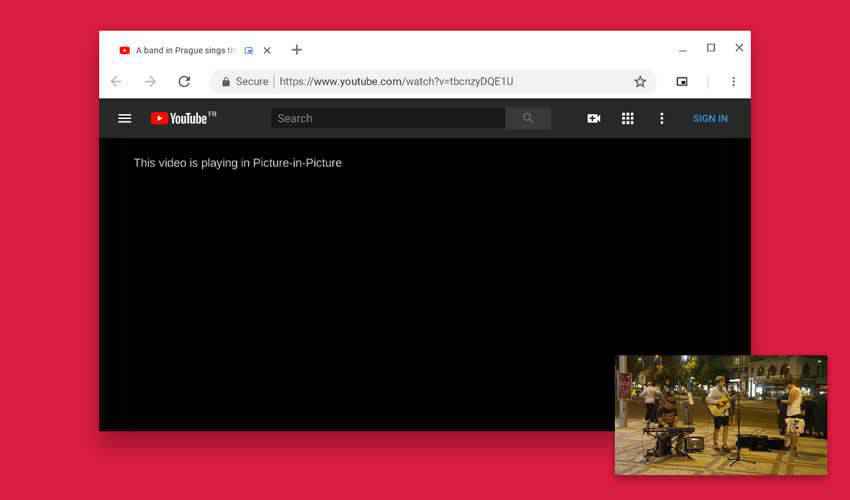
Task: Reload the current page
Action: (184, 82)
